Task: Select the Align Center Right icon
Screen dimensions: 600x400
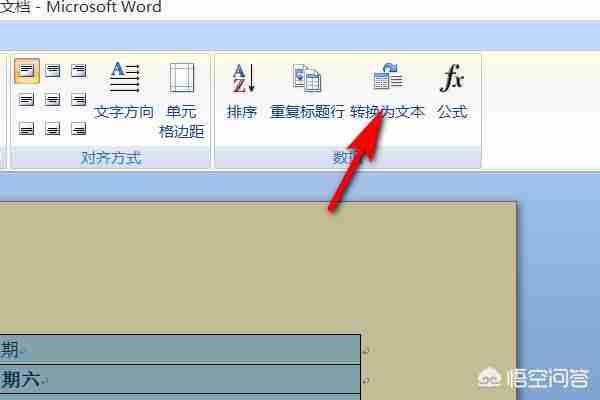Action: click(x=79, y=100)
